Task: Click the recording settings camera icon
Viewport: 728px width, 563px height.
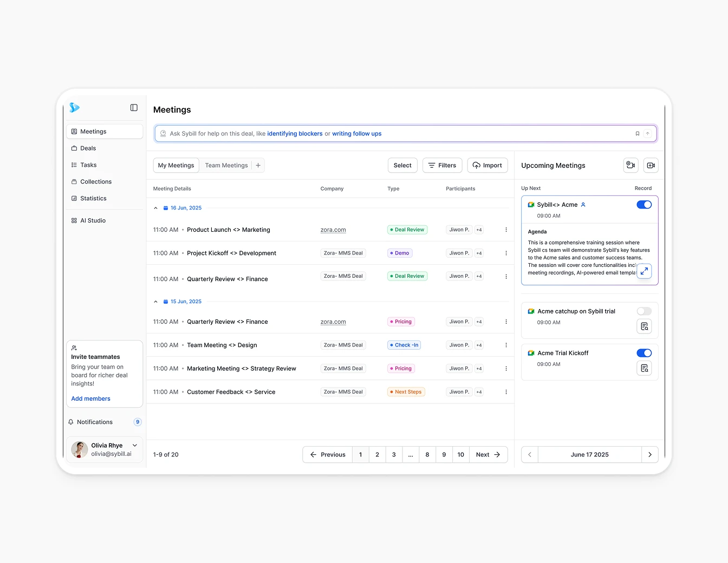Action: [x=630, y=166]
